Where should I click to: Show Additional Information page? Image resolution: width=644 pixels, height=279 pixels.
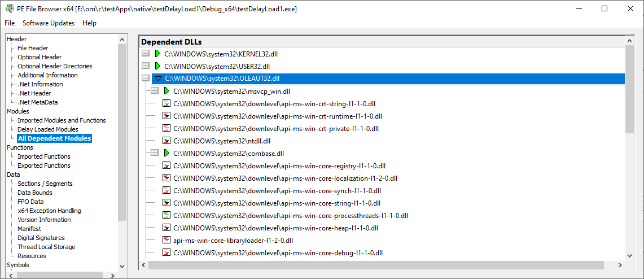[x=47, y=75]
